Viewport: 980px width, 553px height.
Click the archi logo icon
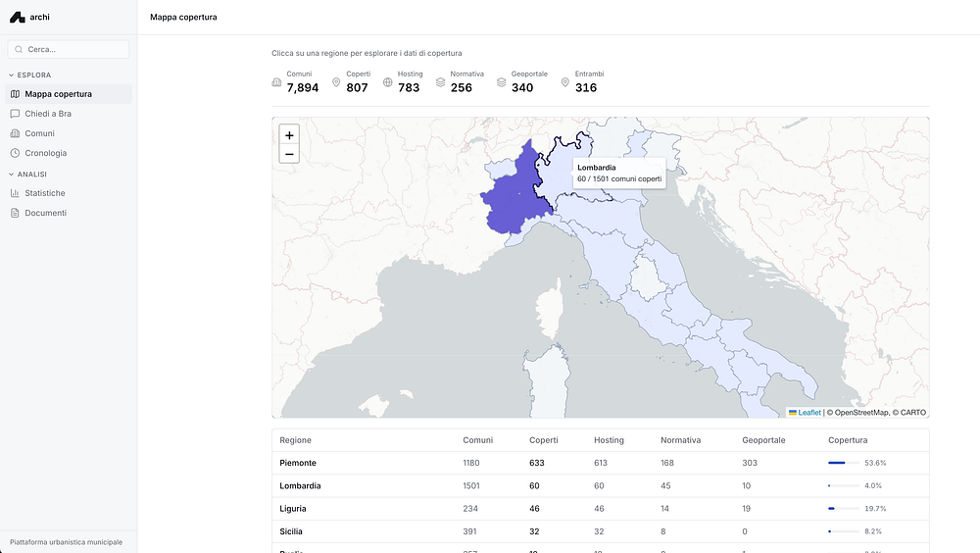point(17,17)
